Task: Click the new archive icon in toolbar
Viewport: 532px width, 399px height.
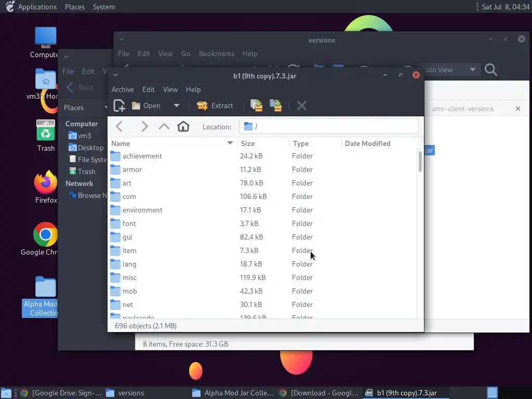Action: pyautogui.click(x=119, y=105)
